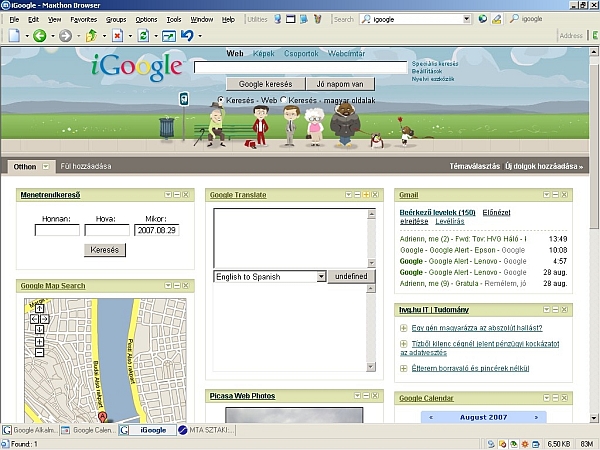Close the Menetrendkereső gadget
The height and width of the screenshot is (450, 600).
[x=186, y=195]
